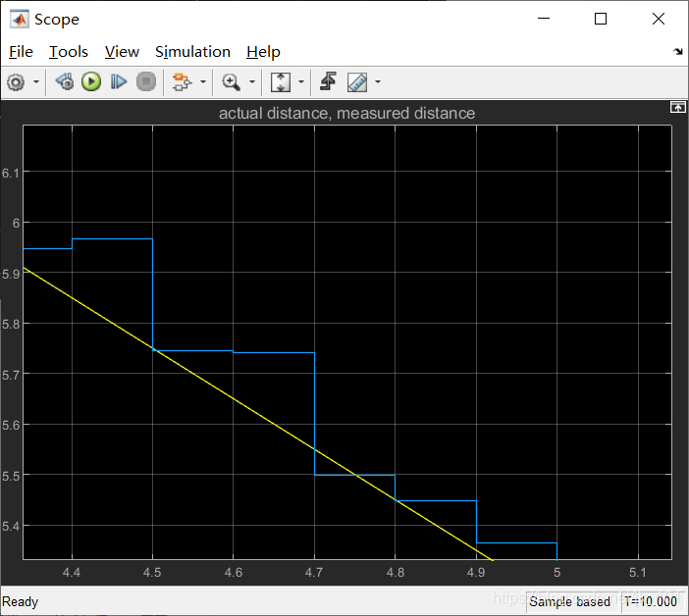Click the x-axis tick label 5.1
This screenshot has width=689, height=616.
[638, 573]
